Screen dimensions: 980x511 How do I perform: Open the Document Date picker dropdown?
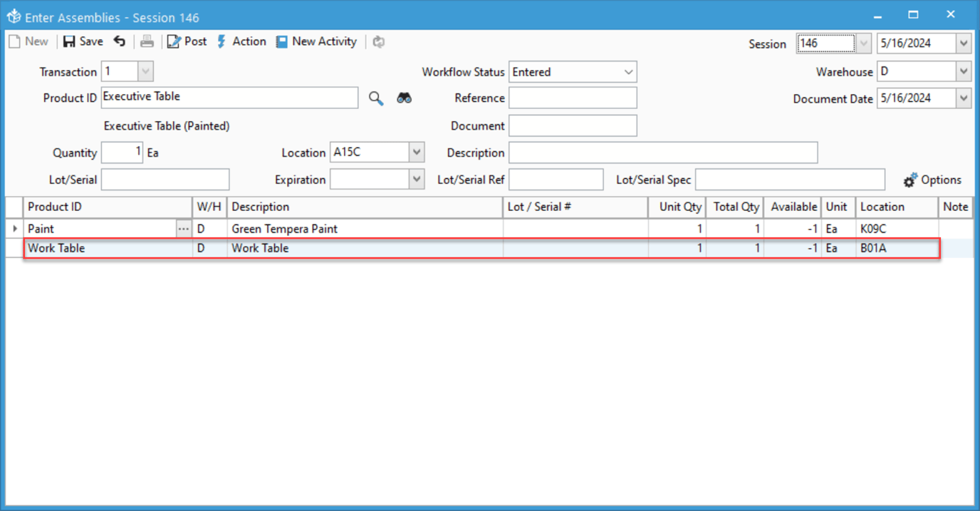pyautogui.click(x=964, y=98)
